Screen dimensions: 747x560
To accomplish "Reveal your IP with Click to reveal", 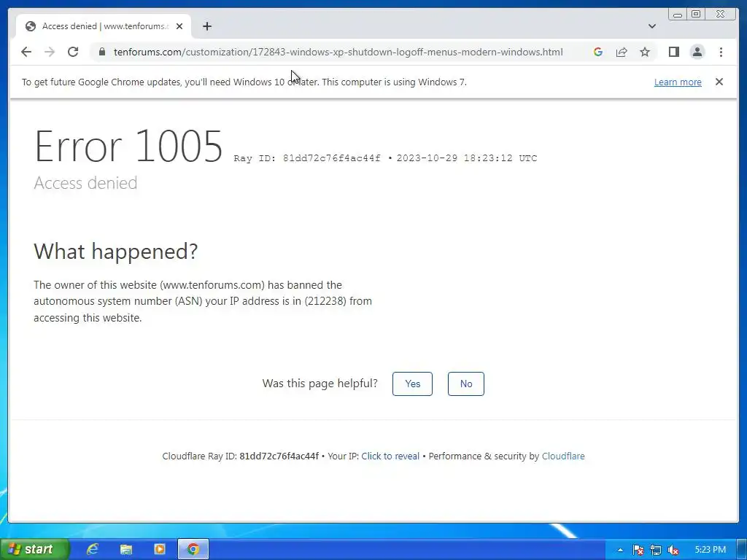I will tap(390, 456).
